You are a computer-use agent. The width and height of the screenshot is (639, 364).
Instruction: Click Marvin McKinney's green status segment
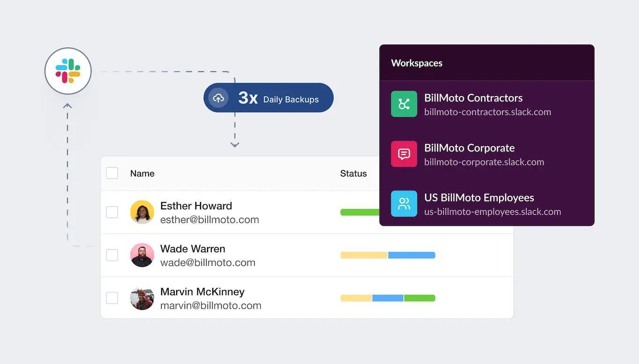coord(420,298)
